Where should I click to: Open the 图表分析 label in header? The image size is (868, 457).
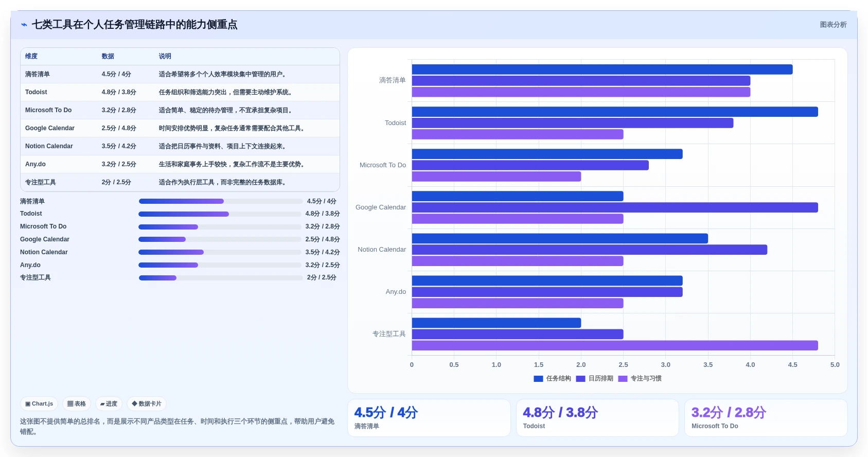click(x=833, y=25)
